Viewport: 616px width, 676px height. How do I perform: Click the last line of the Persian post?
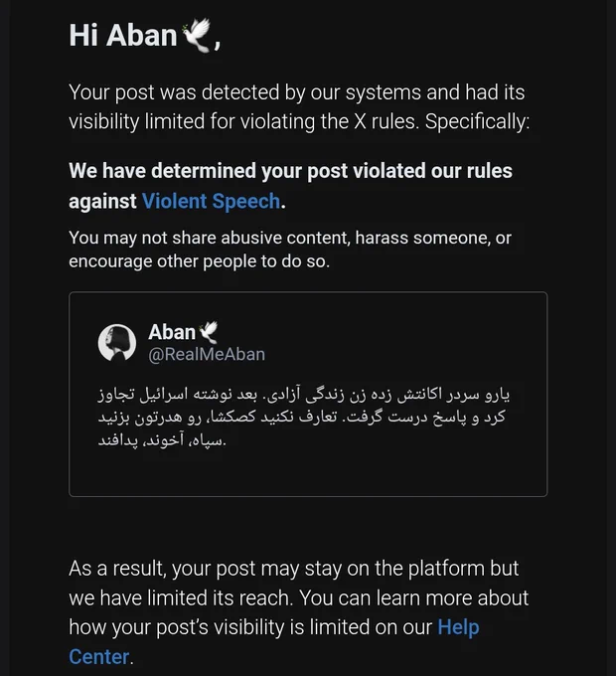coord(162,440)
